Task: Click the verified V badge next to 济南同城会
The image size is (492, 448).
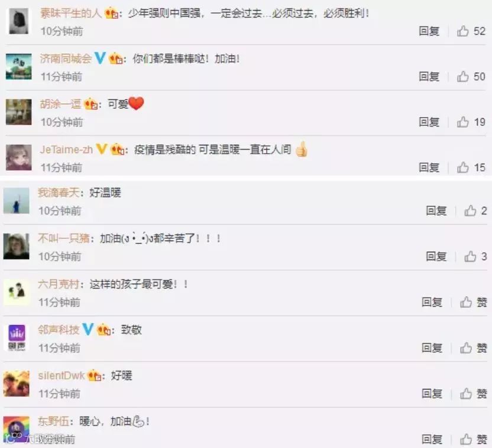Action: (100, 58)
